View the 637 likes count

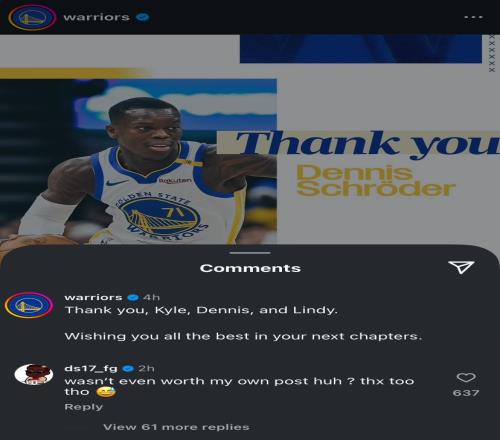tap(466, 393)
